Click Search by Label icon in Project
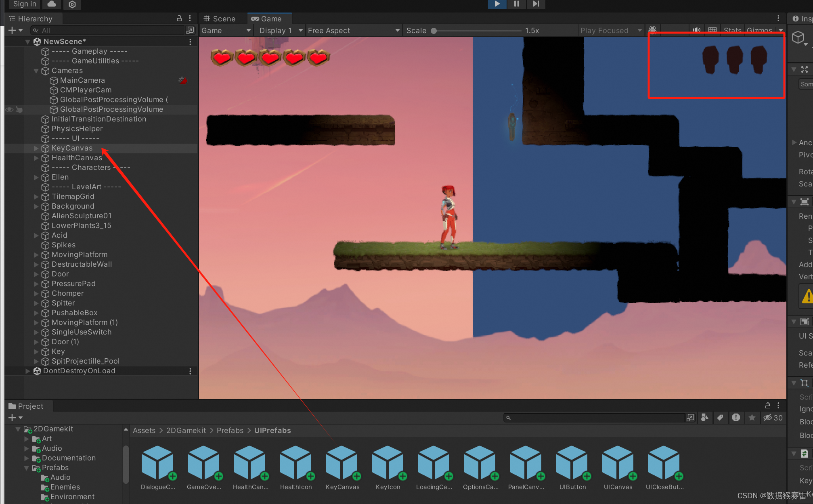Screen dimensions: 813x504 pyautogui.click(x=720, y=418)
